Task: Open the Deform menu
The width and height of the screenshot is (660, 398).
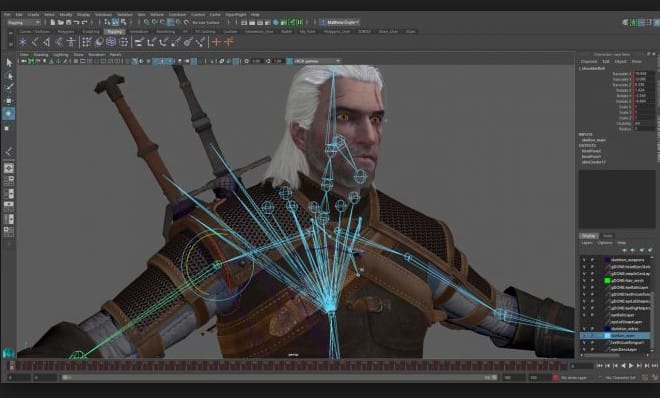Action: coord(157,15)
